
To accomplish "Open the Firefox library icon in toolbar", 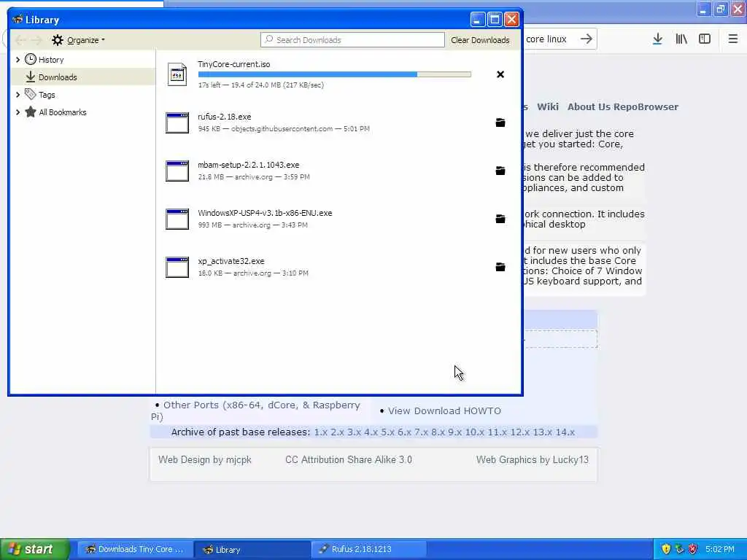I will coord(681,39).
